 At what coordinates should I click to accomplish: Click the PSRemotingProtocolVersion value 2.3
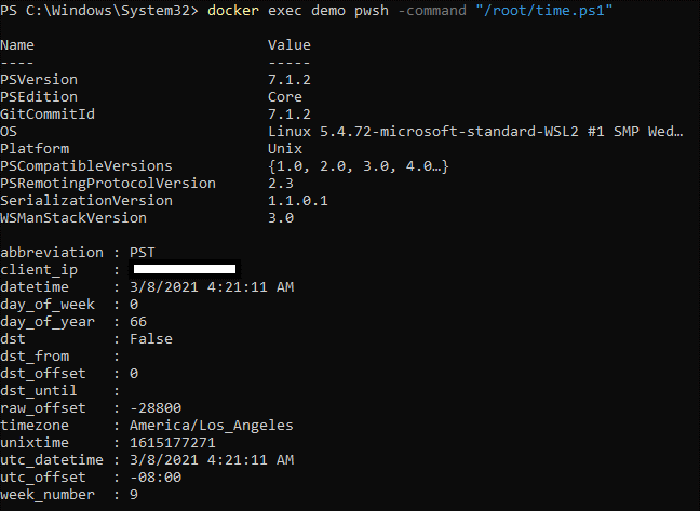coord(281,183)
